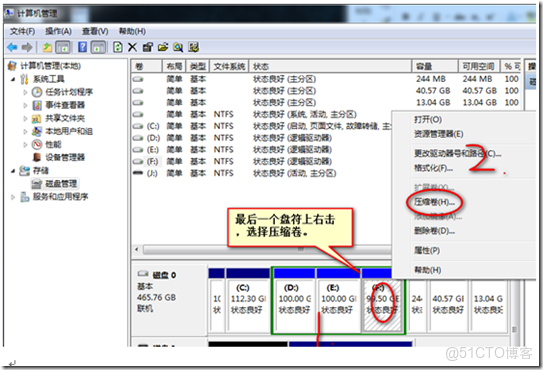This screenshot has height=370, width=543.
Task: Choose 压缩卷(H)... in the context menu
Action: pyautogui.click(x=434, y=202)
